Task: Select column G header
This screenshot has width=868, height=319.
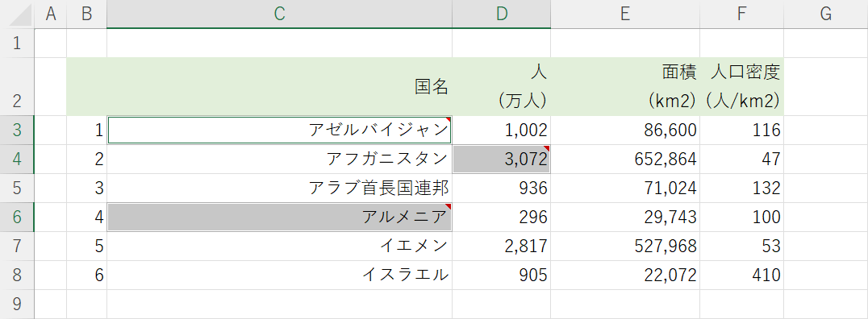Action: pos(826,14)
